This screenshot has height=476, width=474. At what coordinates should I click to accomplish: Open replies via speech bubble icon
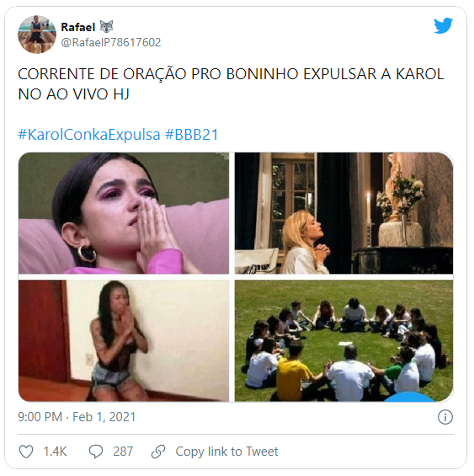coord(96,452)
